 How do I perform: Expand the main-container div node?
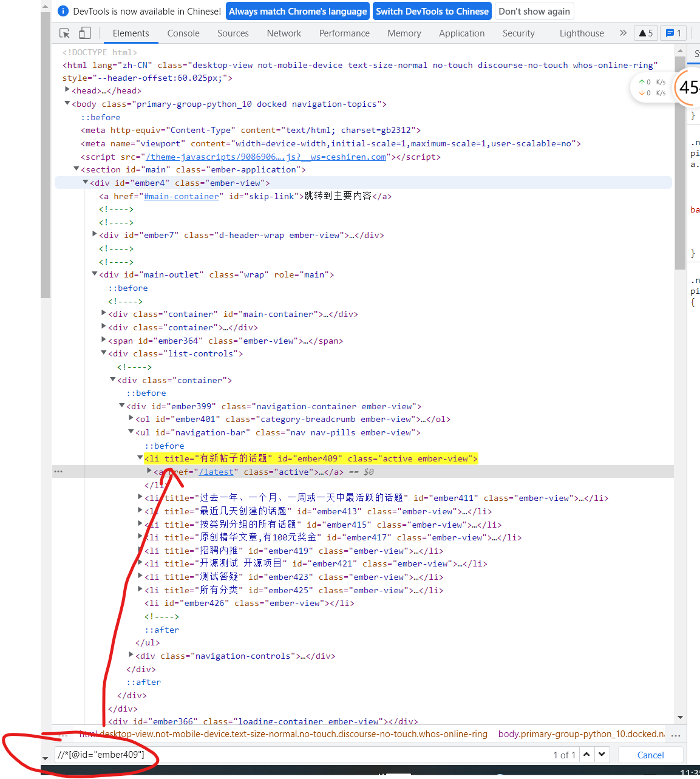pos(103,313)
